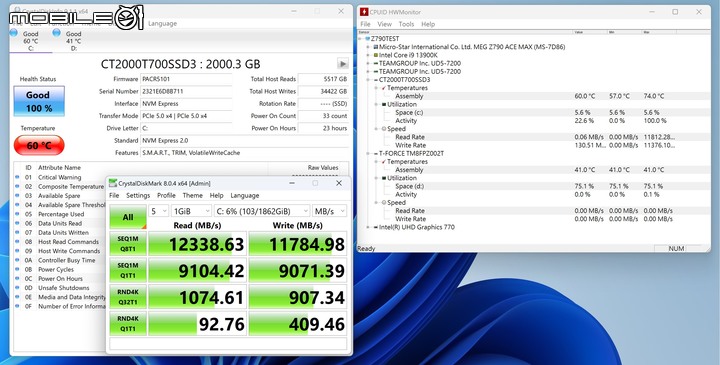Click the status dot for Media and Data Integrity
The image size is (720, 365).
pos(17,297)
